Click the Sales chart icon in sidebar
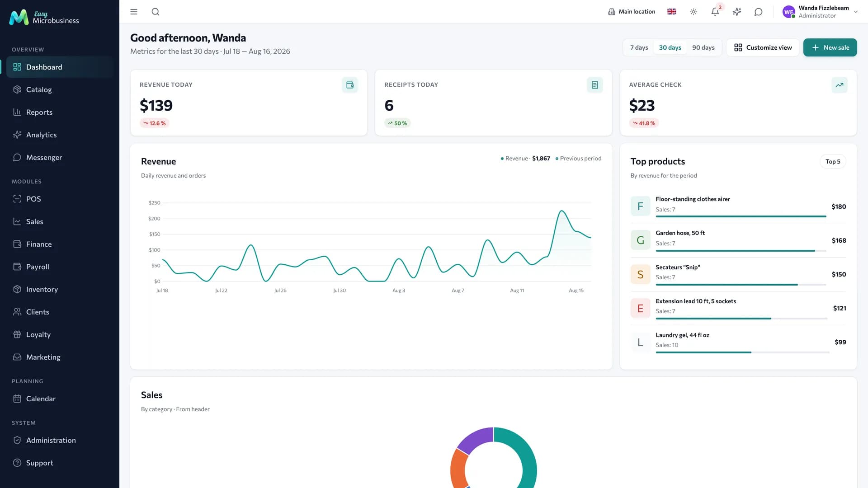Image resolution: width=868 pixels, height=488 pixels. click(17, 221)
